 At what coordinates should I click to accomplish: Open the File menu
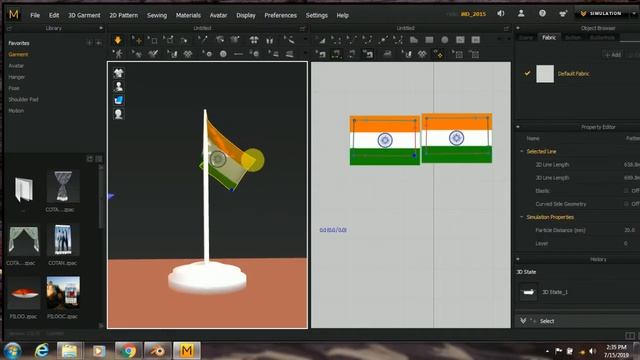pos(35,15)
